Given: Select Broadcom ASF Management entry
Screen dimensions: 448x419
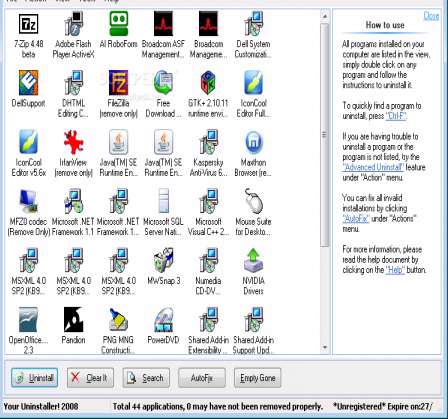Looking at the screenshot, I should [x=163, y=35].
